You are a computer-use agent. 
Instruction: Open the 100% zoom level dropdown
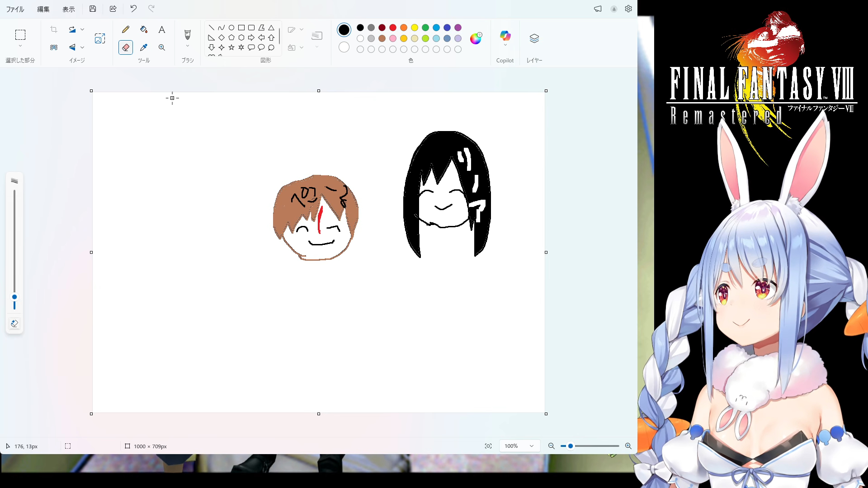coord(519,446)
